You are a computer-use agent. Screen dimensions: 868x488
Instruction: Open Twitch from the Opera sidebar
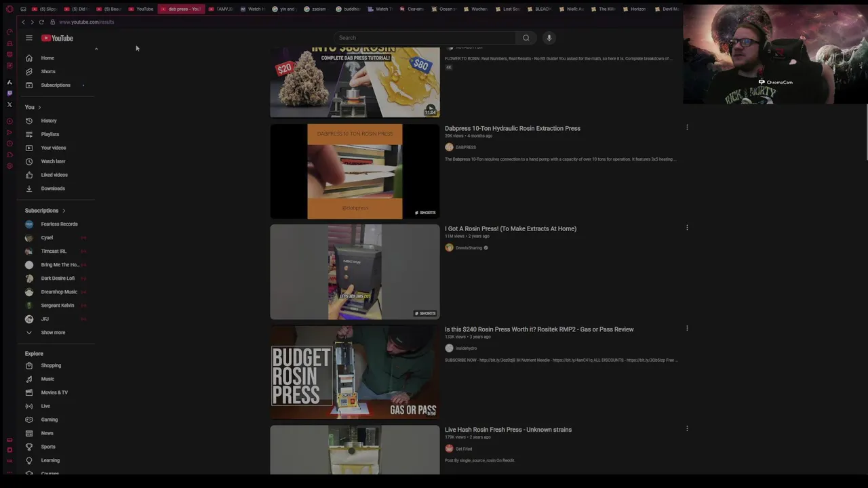(9, 93)
